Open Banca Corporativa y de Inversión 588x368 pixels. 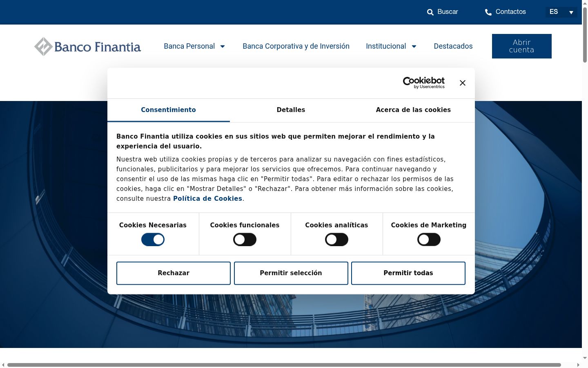point(296,46)
